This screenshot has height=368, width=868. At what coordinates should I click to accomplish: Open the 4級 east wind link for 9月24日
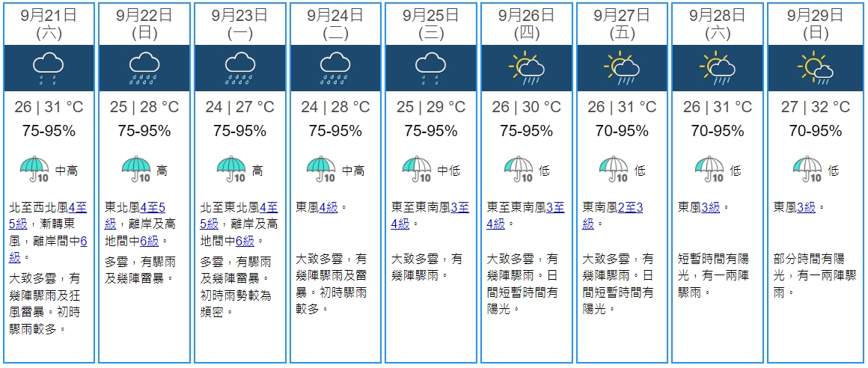point(329,207)
